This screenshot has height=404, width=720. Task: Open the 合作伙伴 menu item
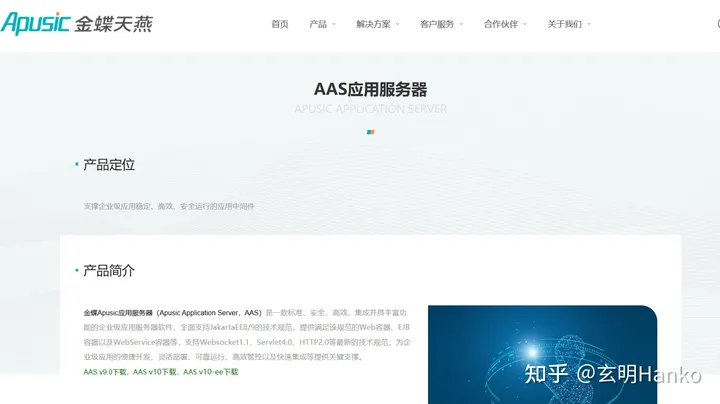(501, 24)
